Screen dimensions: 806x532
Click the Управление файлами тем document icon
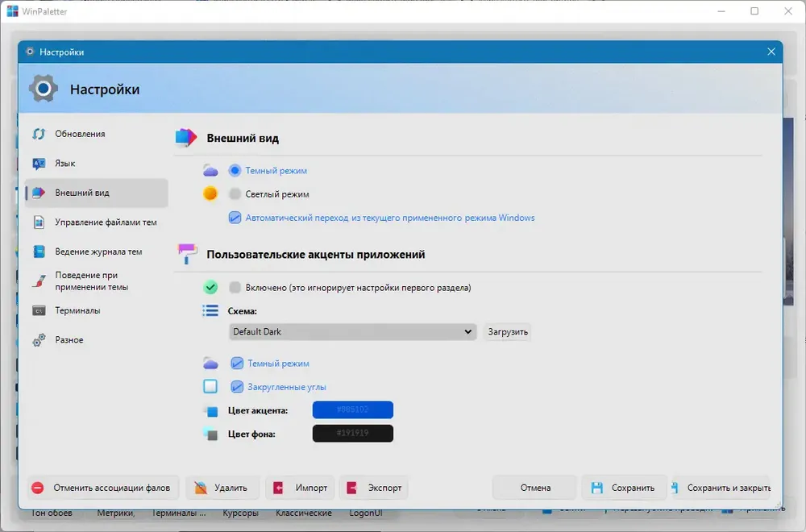[x=39, y=222]
